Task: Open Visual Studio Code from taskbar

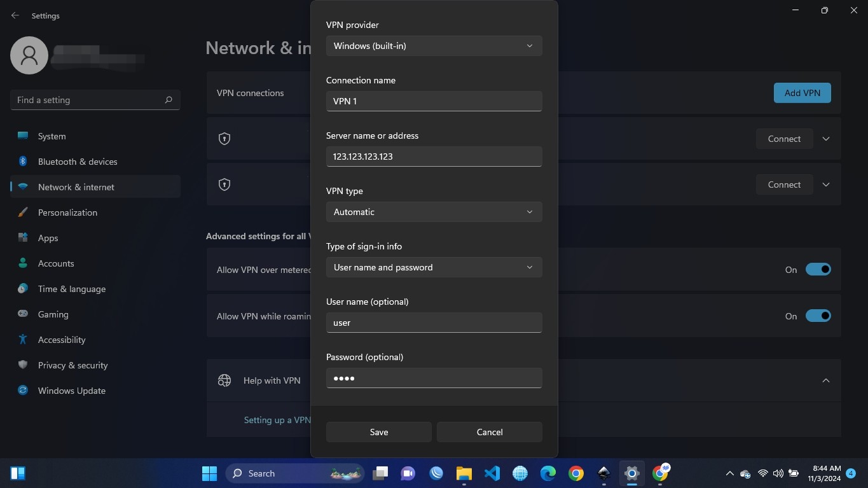Action: click(x=492, y=473)
